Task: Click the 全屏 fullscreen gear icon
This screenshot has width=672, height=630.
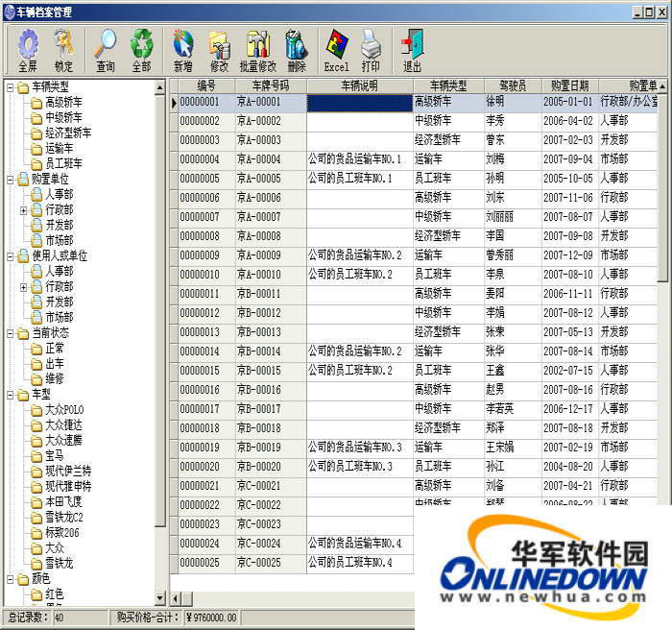Action: tap(28, 51)
